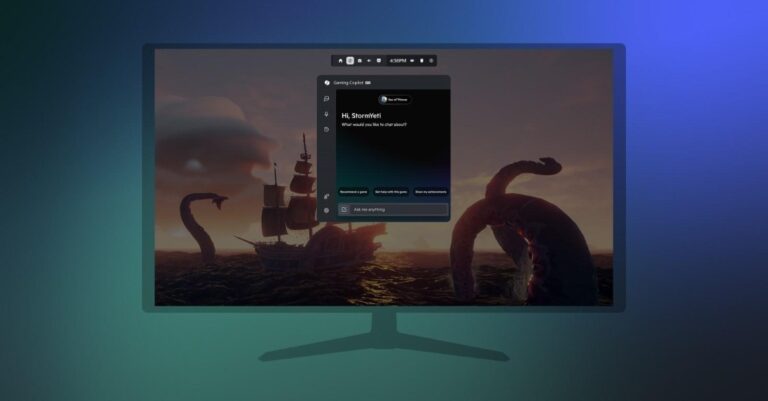
Task: Choose the Recommend a game suggestion
Action: click(x=354, y=191)
